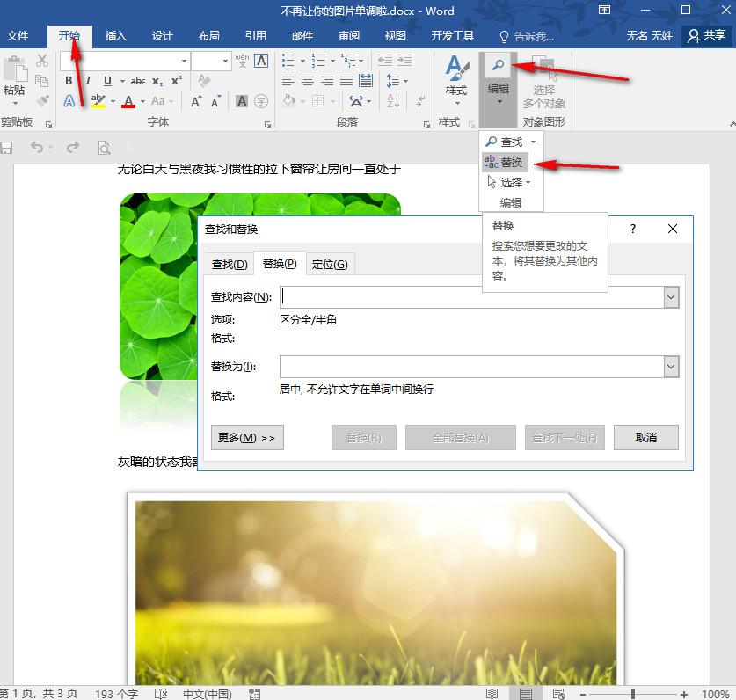
Task: Switch to the Developer Tools tab
Action: click(x=453, y=36)
